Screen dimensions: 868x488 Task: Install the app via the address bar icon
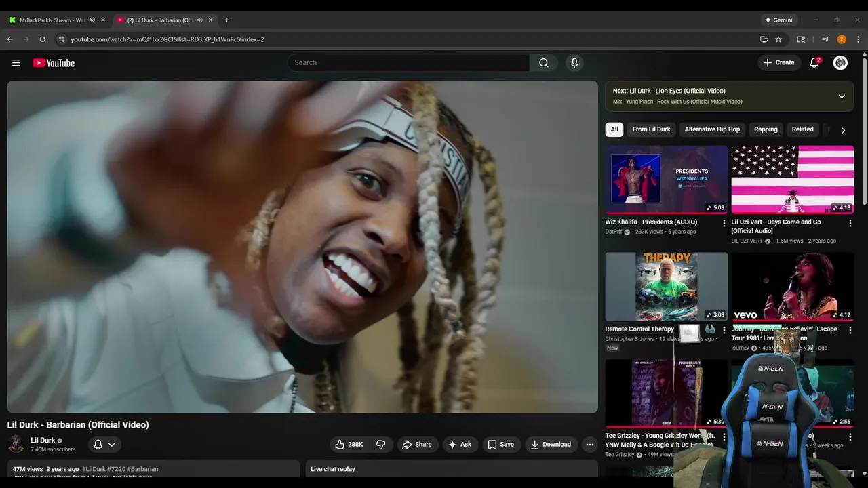point(764,39)
